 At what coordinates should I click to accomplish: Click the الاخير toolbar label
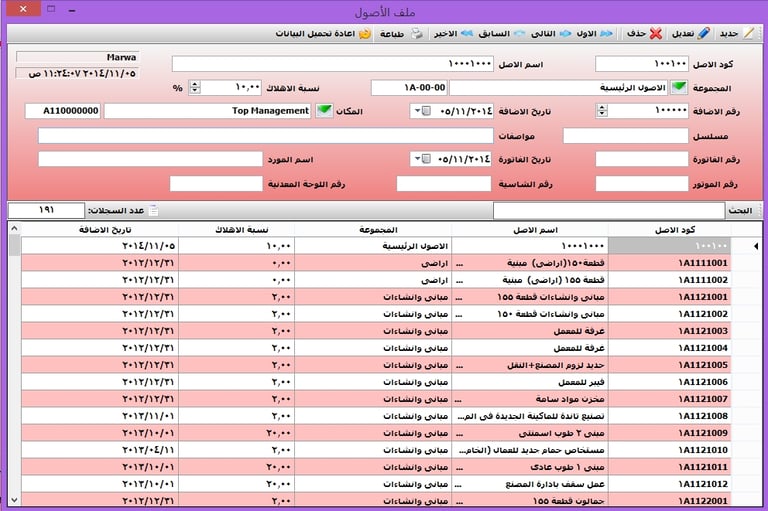(x=445, y=33)
